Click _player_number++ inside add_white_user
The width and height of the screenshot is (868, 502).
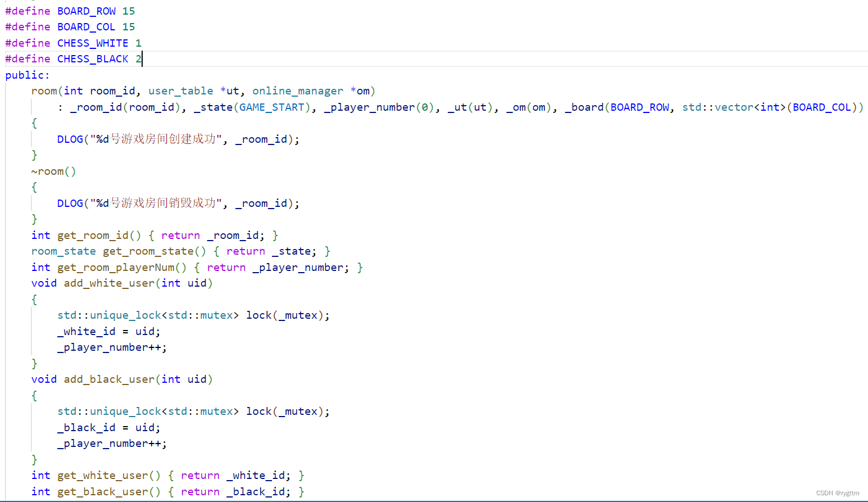coord(112,347)
